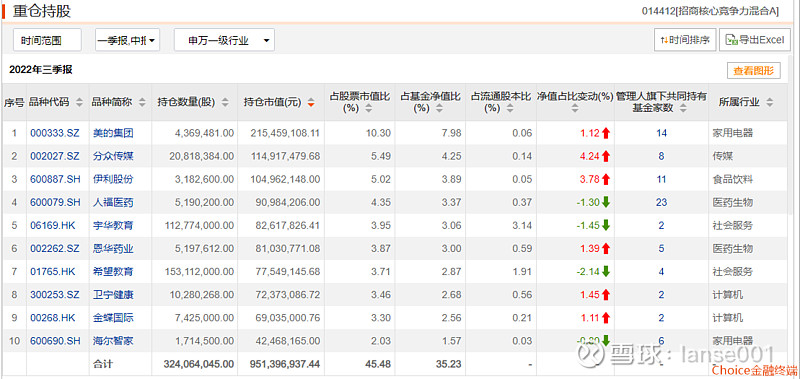Sort by 占基金净值比(%) arrows
The image size is (800, 379).
pos(439,108)
